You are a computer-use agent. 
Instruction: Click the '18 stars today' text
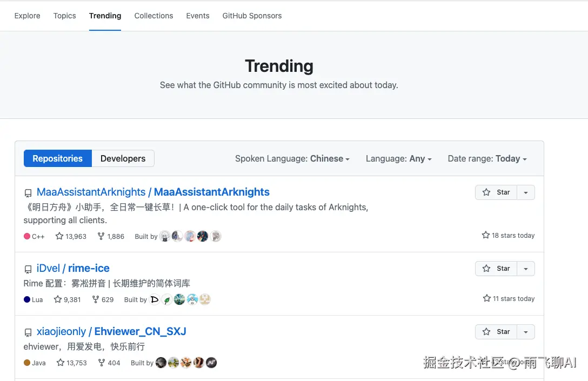[x=513, y=236]
